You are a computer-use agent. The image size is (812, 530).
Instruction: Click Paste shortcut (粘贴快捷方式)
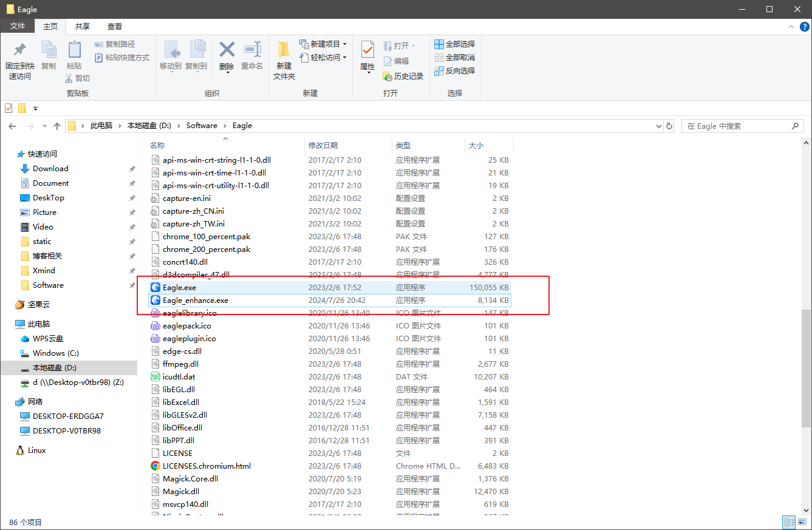click(122, 58)
